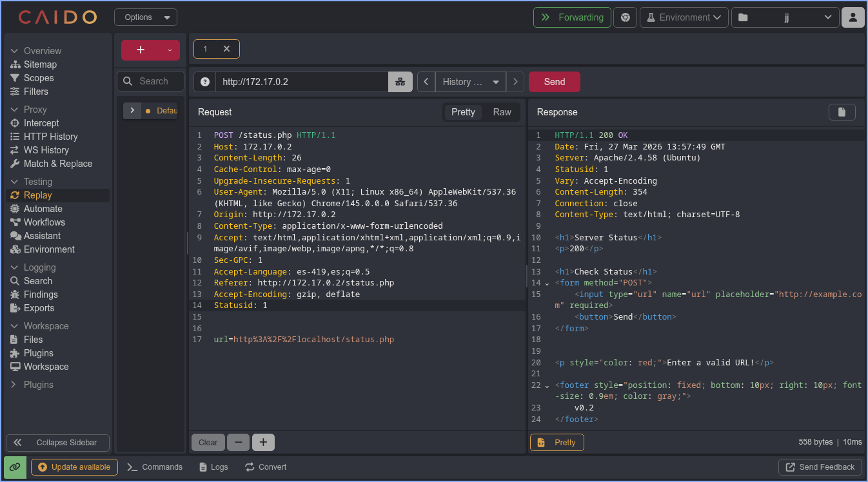Open the user account icon

point(853,17)
